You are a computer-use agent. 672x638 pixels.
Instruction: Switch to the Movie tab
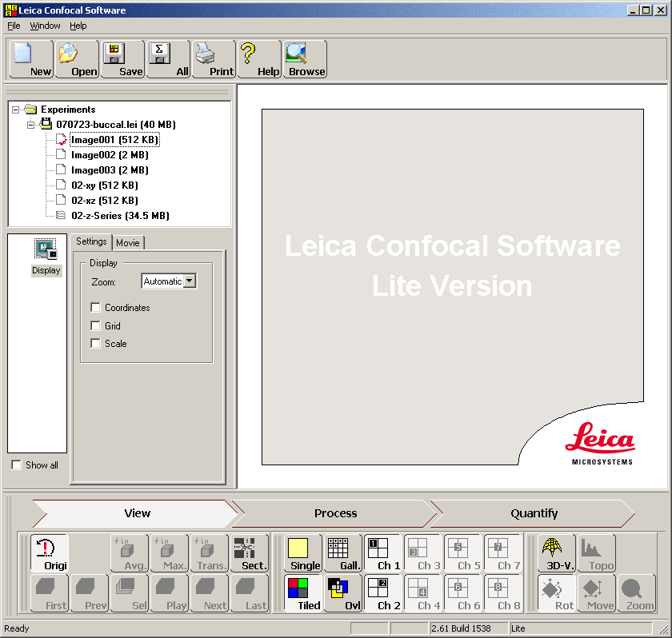coord(128,243)
